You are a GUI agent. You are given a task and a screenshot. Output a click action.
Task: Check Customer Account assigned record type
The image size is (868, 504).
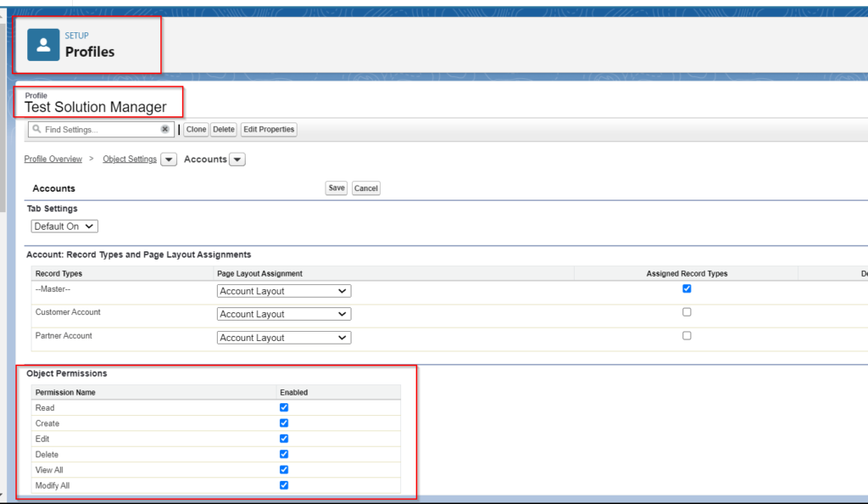(x=687, y=311)
